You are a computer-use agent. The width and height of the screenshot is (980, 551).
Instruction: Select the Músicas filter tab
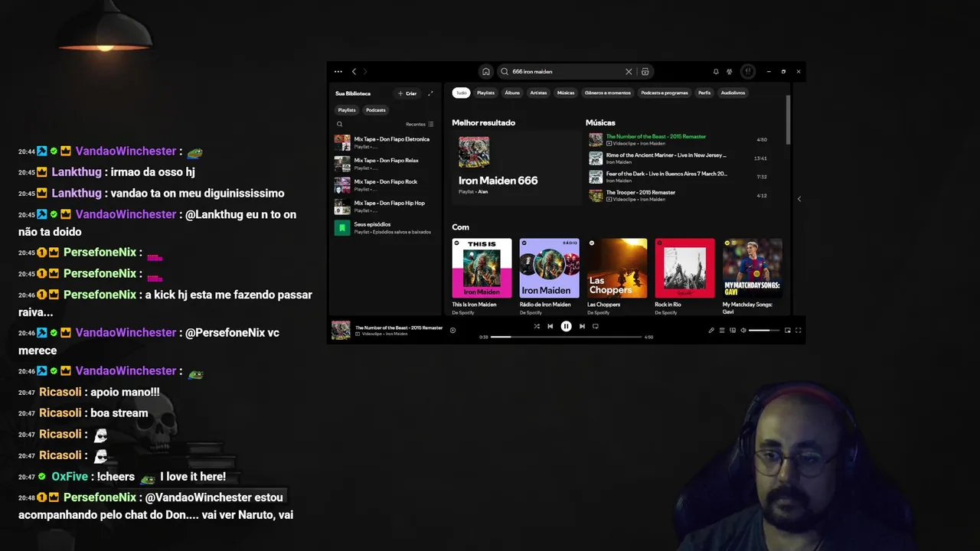tap(566, 93)
